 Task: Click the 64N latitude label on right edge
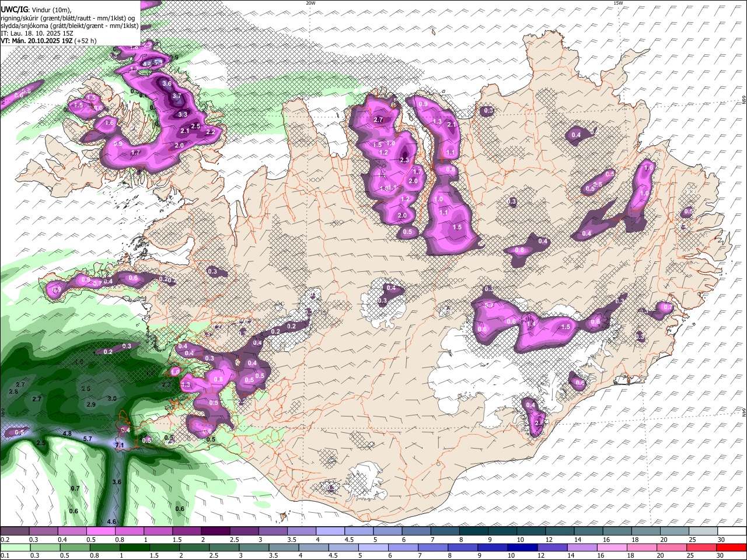(743, 412)
